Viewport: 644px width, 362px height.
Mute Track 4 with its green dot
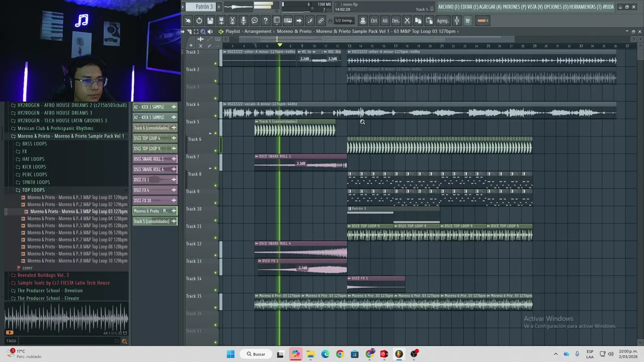click(x=216, y=116)
